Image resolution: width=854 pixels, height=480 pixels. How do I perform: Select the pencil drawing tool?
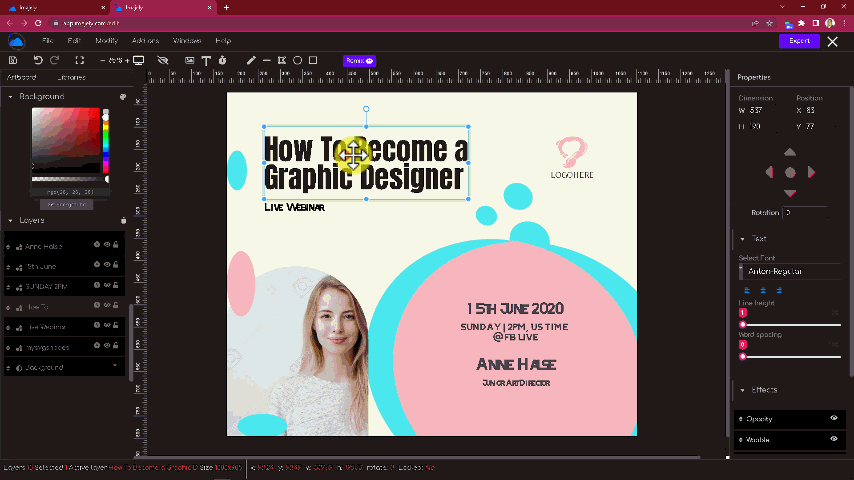251,60
